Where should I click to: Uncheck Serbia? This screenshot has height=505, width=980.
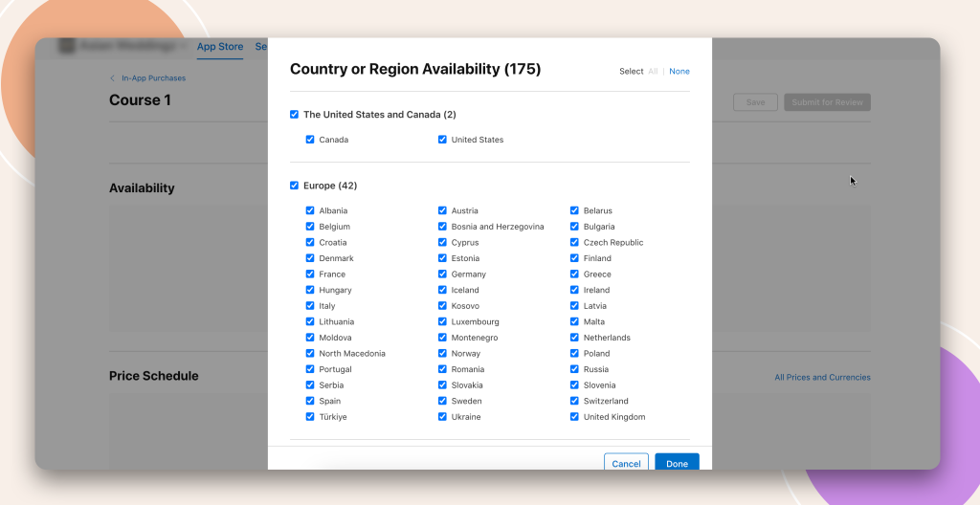[x=310, y=385]
